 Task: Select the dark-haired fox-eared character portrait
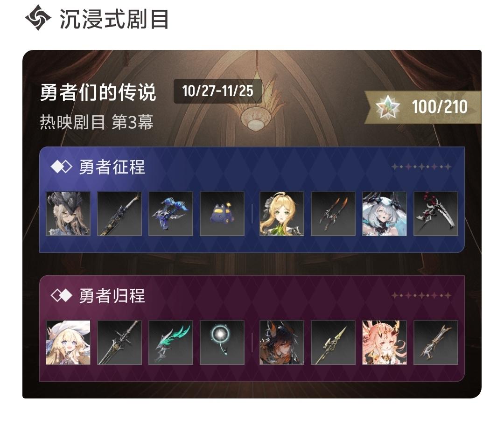click(x=281, y=342)
